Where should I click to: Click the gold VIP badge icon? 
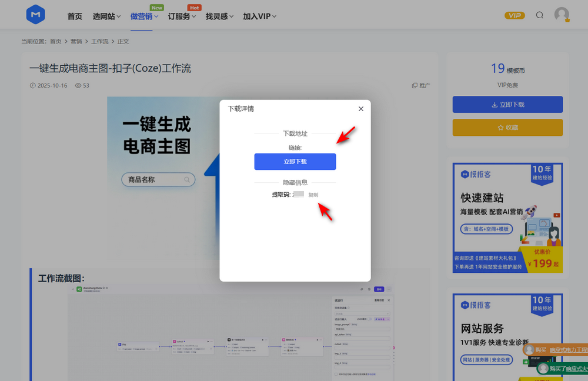click(514, 15)
